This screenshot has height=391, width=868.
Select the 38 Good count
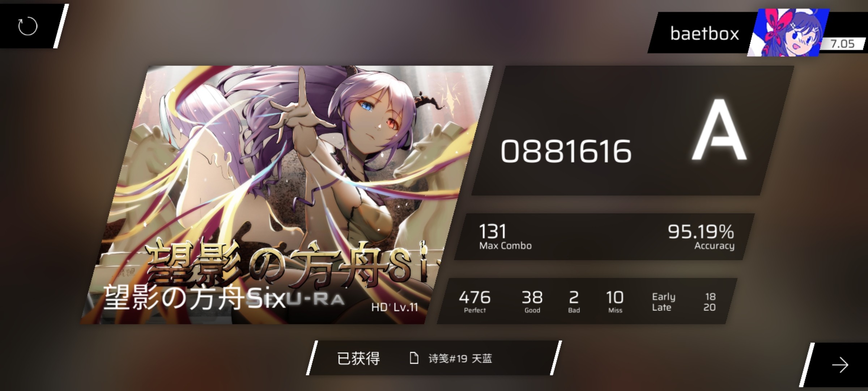(x=532, y=302)
